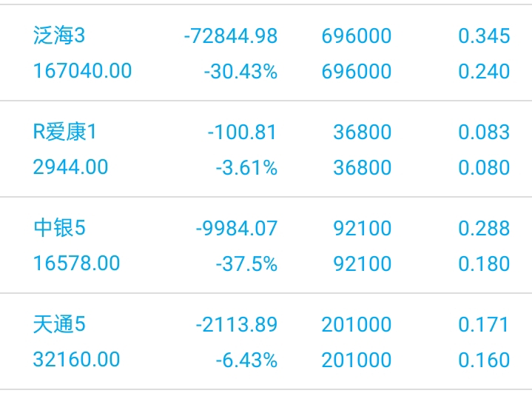This screenshot has height=396, width=532.
Task: Open the 中银5 stock entry
Action: tap(266, 245)
